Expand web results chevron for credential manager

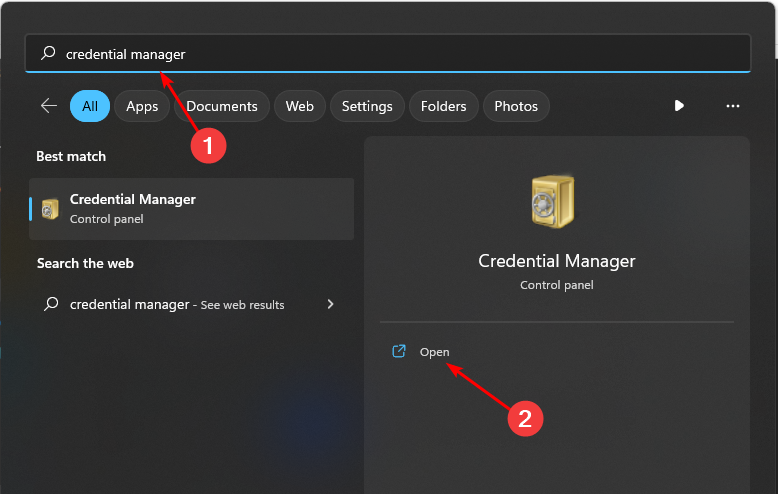tap(330, 304)
